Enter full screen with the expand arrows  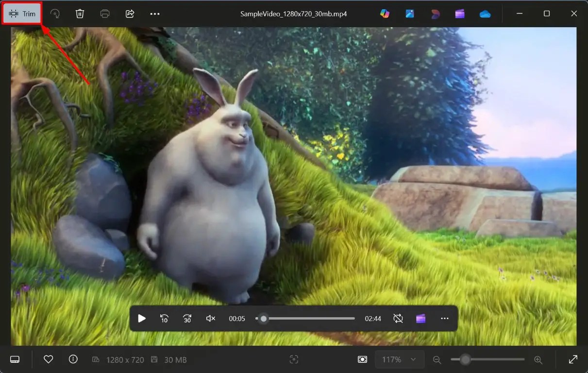573,359
